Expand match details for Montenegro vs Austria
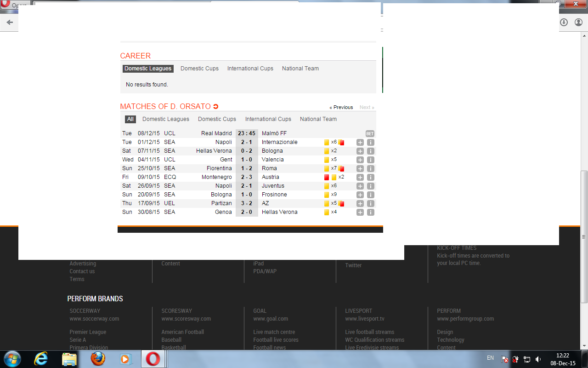 coord(360,178)
